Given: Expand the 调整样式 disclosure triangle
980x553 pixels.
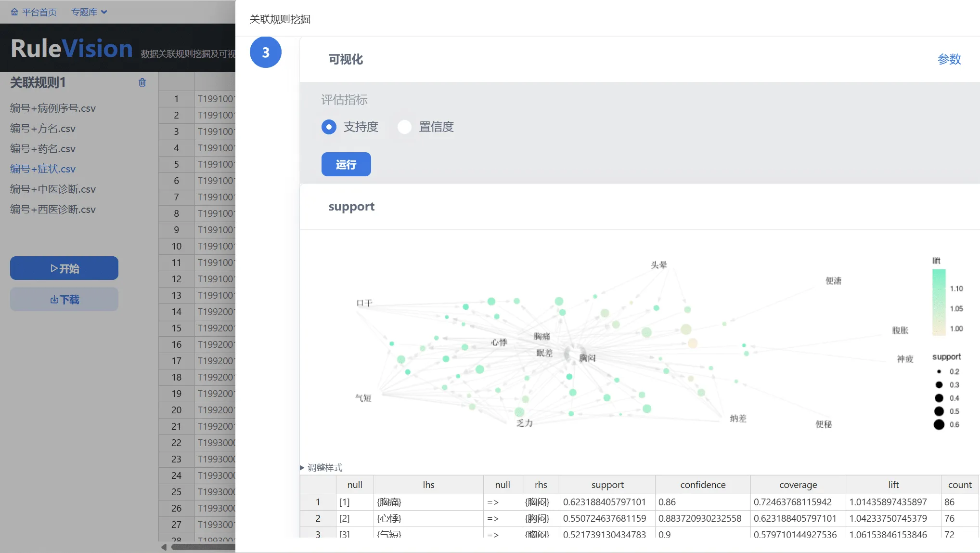Looking at the screenshot, I should 302,467.
